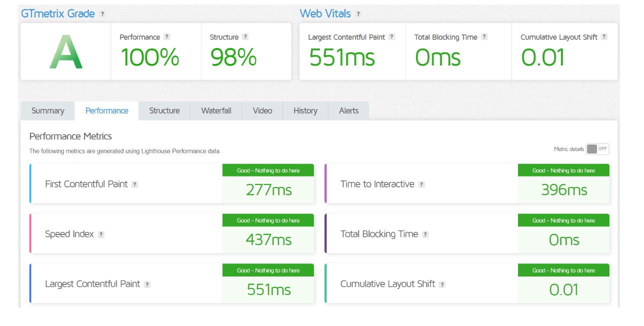Click help icon next to GTmetrix Grade
The image size is (644, 326).
point(102,14)
